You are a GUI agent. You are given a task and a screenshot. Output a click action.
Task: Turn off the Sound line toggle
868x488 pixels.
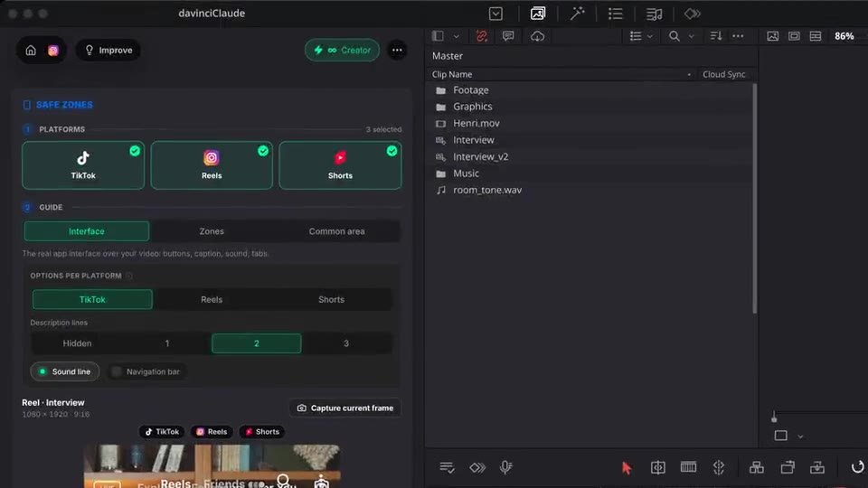tap(65, 371)
